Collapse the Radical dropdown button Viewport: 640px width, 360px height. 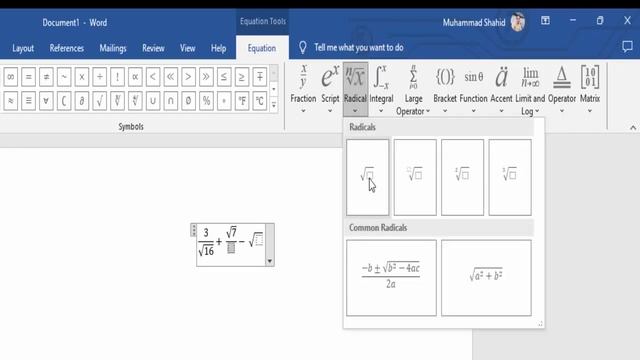point(356,89)
